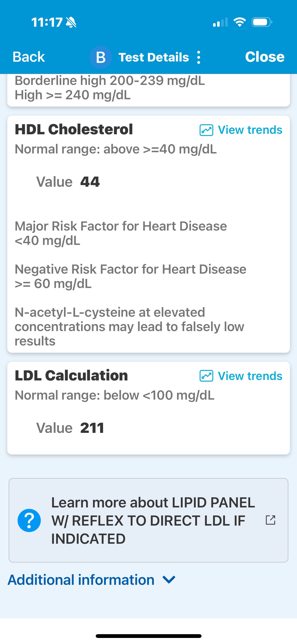Open the three-dot options menu
The image size is (297, 644).
199,57
